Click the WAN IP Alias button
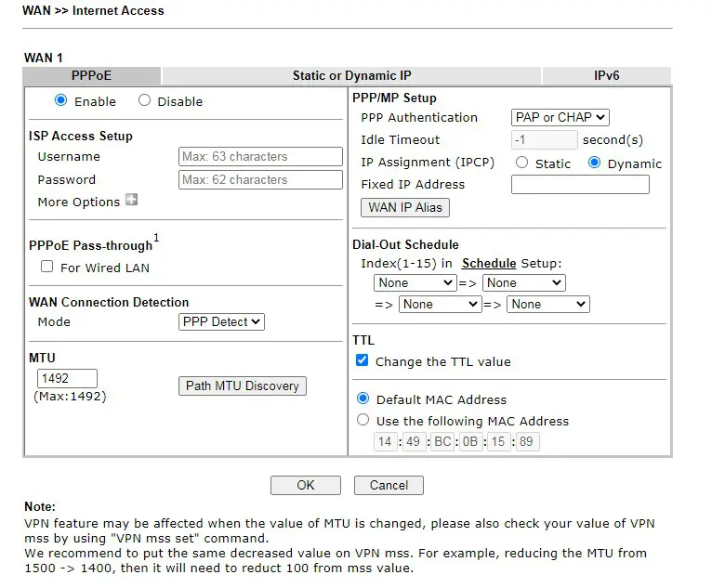The image size is (712, 588). [x=405, y=207]
